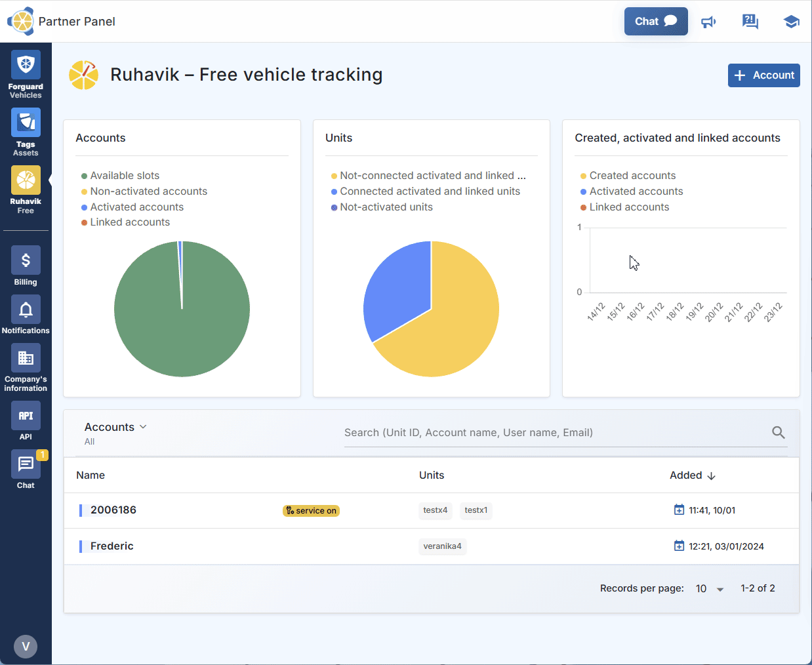Screen dimensions: 812x665
Task: Open the API section
Action: click(26, 421)
